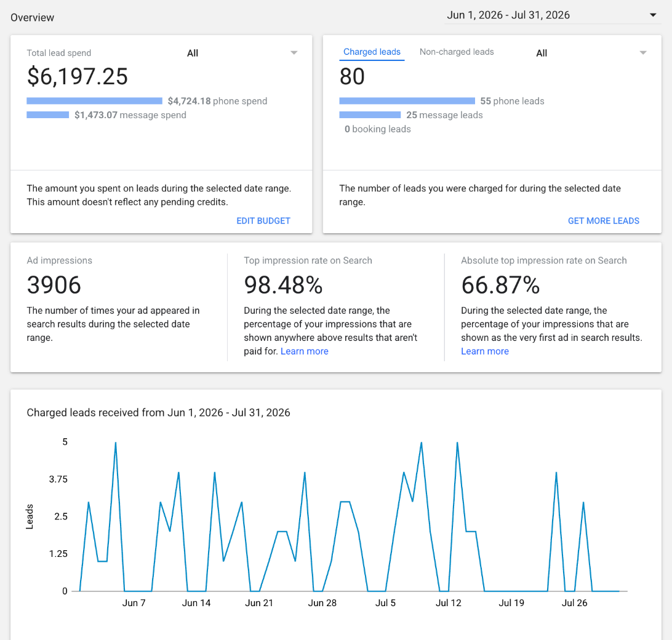The width and height of the screenshot is (672, 640).
Task: Switch to the Charged leads tab
Action: [x=372, y=52]
